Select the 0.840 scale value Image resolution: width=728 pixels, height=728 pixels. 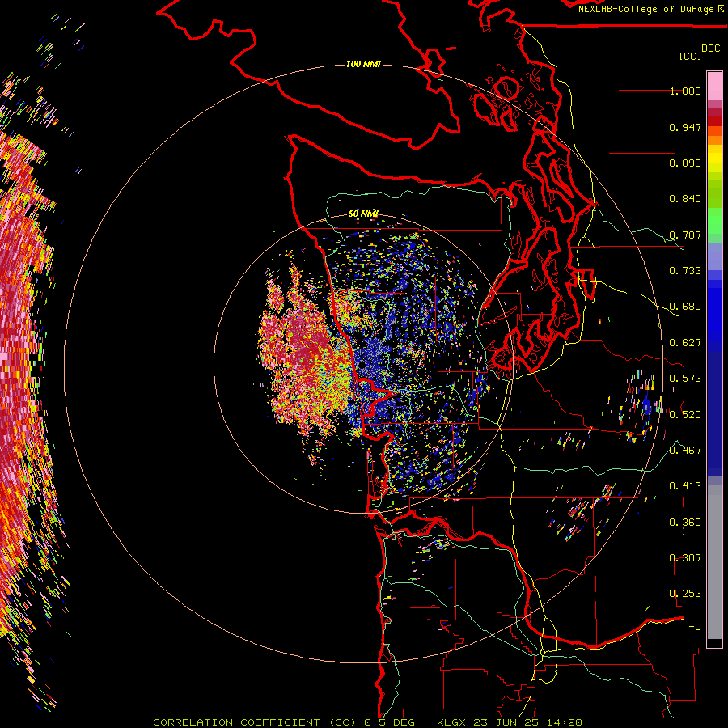pyautogui.click(x=685, y=199)
